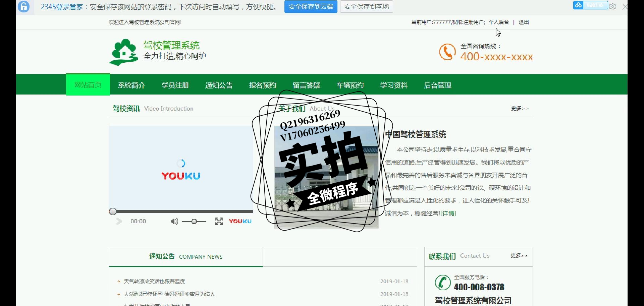
Task: Open news item 大S疑似已经怀孕
Action: [169, 294]
